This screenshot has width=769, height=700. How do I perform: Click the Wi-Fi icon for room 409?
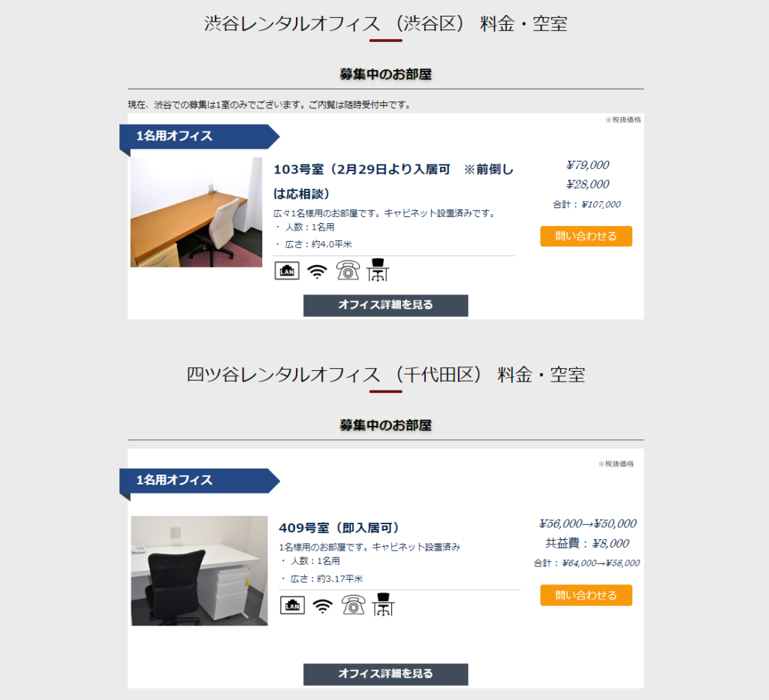pyautogui.click(x=322, y=606)
